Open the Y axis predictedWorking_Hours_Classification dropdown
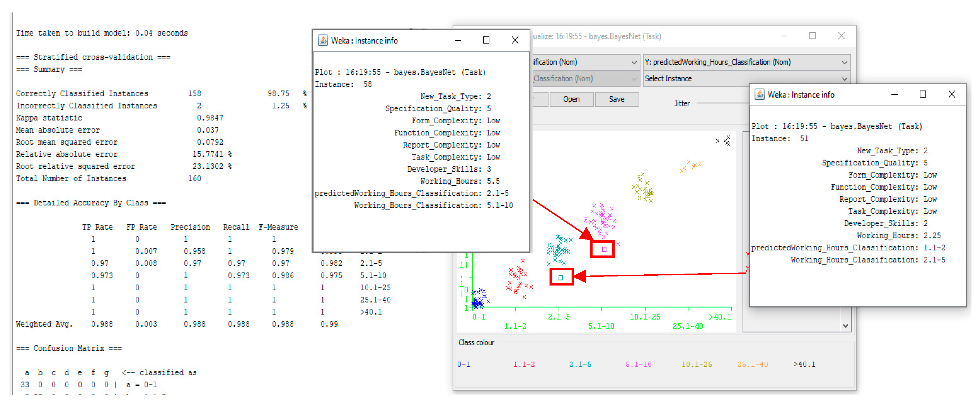The height and width of the screenshot is (411, 980). point(746,62)
